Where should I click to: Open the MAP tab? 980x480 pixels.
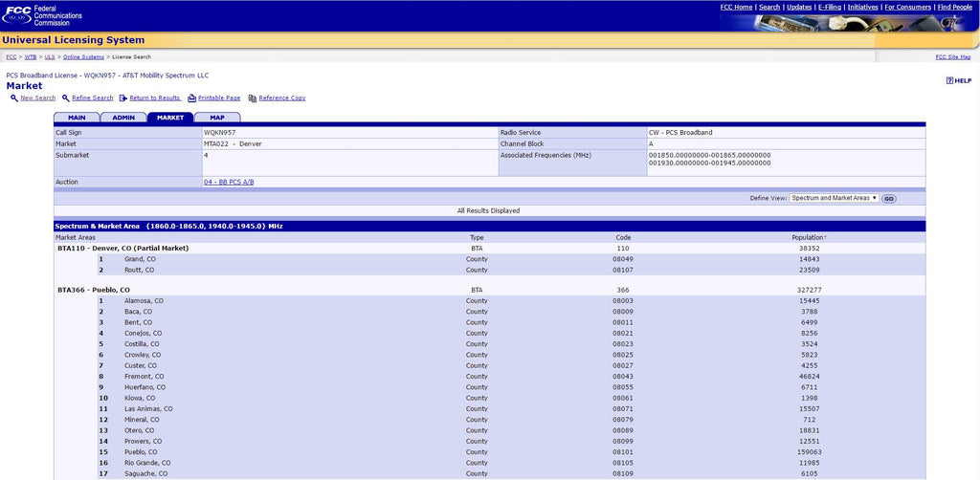217,118
